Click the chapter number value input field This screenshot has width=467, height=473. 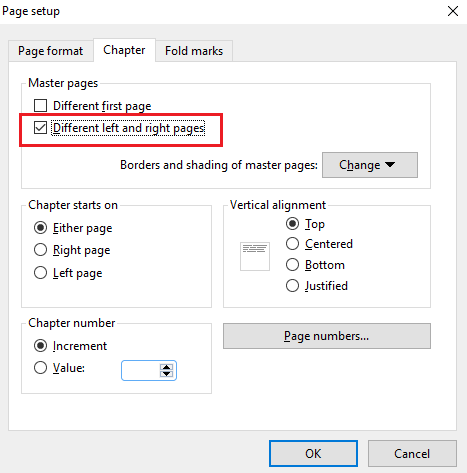(x=141, y=370)
